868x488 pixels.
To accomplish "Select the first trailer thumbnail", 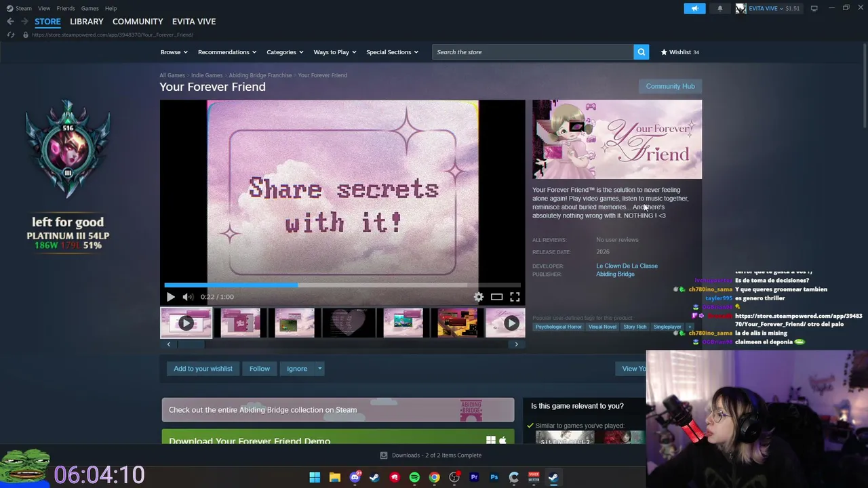I will (186, 323).
